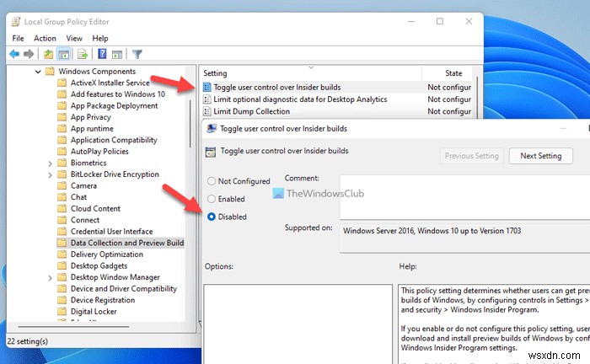590x364 pixels.
Task: Select the Limit Dump Collection setting
Action: (251, 111)
